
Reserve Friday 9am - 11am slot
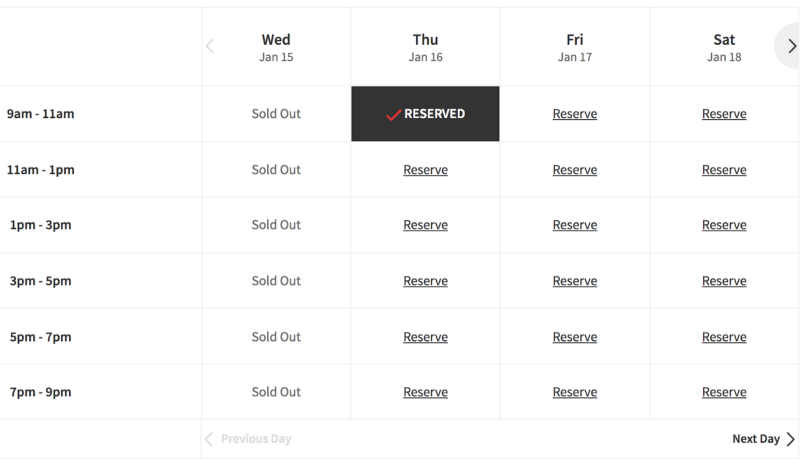click(x=575, y=114)
